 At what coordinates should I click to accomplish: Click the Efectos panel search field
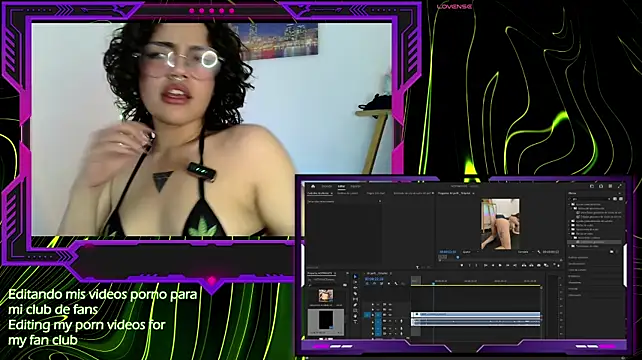click(590, 199)
